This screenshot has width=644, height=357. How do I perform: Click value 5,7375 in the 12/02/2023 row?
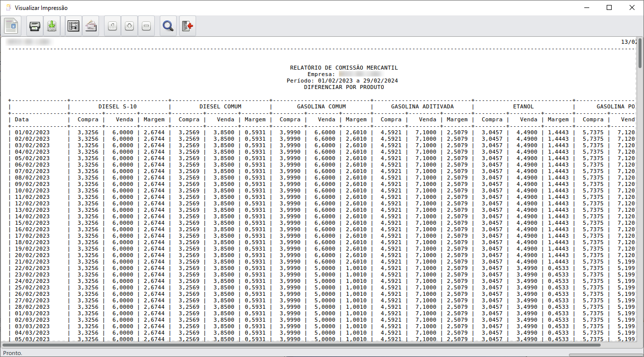593,203
